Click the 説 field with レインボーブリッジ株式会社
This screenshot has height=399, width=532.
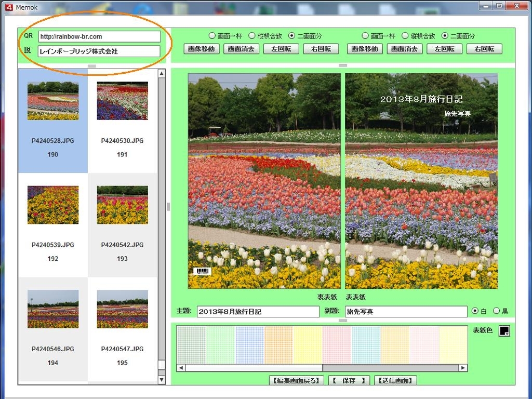click(99, 51)
